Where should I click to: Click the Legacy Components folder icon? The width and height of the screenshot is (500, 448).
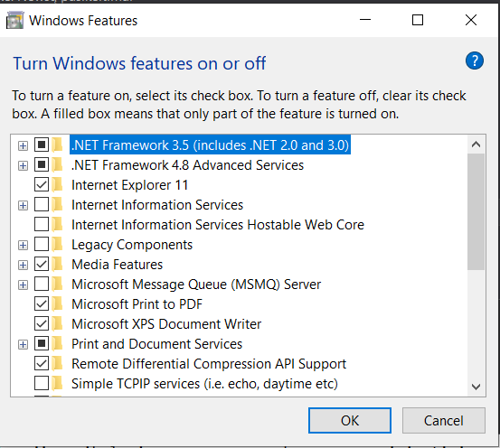coord(57,245)
